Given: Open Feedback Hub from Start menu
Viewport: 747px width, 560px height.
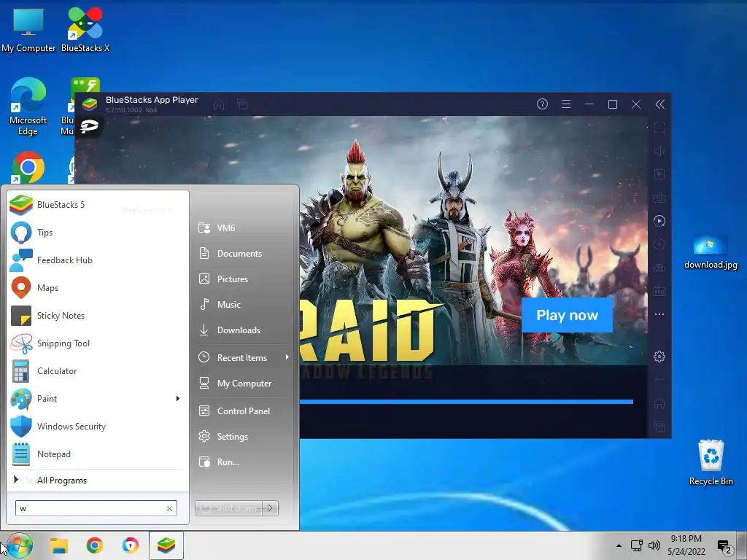Looking at the screenshot, I should pyautogui.click(x=98, y=260).
